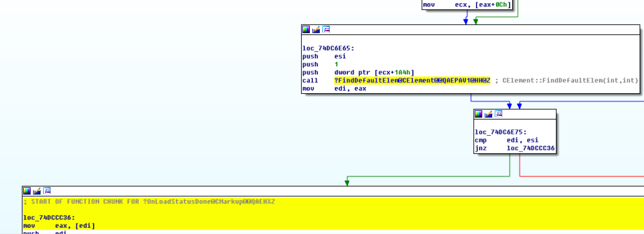Select the 'push 1' instruction

320,64
